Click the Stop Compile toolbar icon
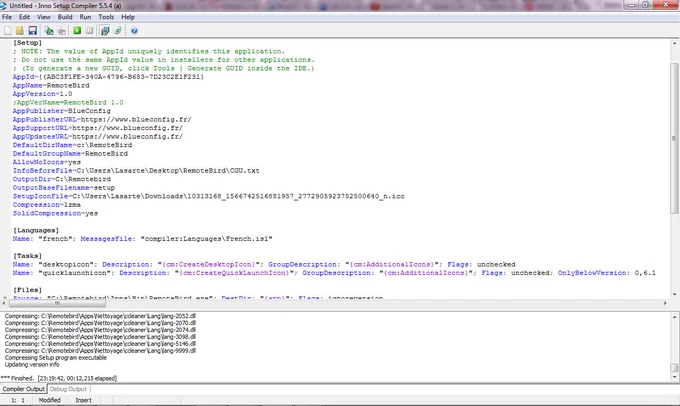This screenshot has width=680, height=406. pyautogui.click(x=62, y=30)
